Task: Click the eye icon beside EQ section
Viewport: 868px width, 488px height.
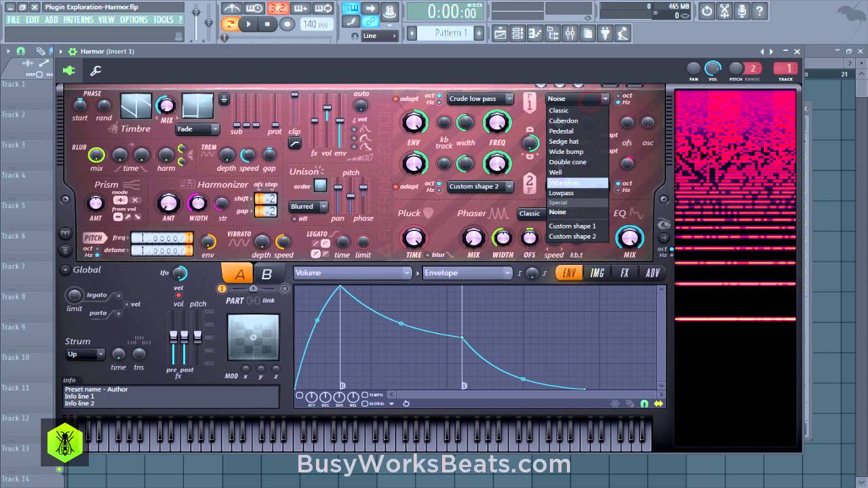Action: [x=664, y=225]
